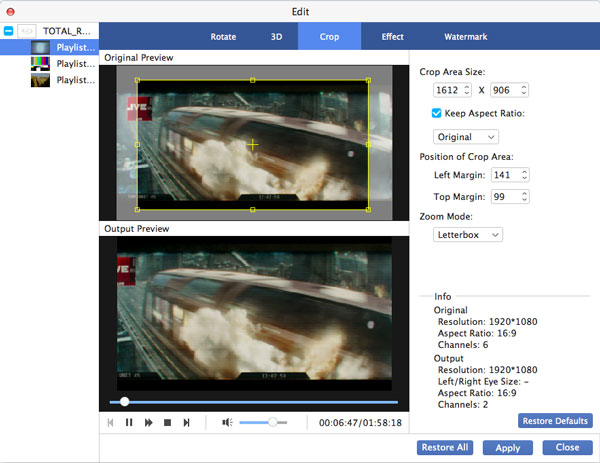Click the bottom-left crop handle
This screenshot has width=600, height=463.
[137, 209]
